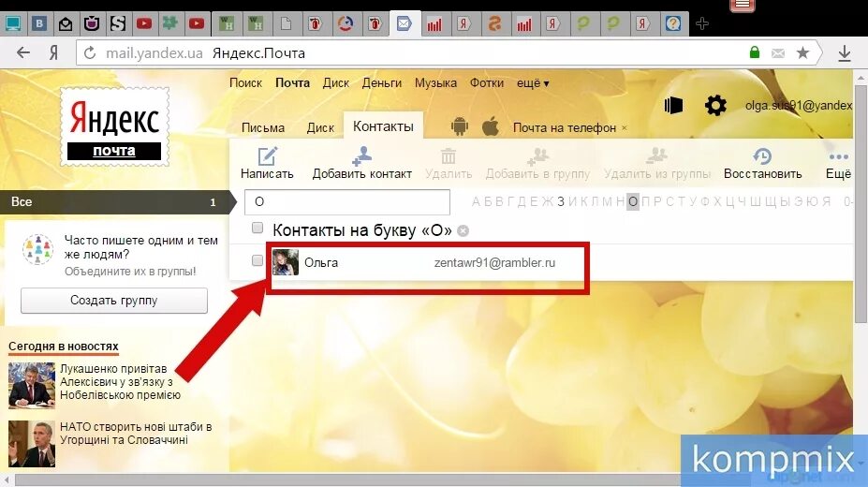Switch to the orange swirl icon tab
The width and height of the screenshot is (868, 487).
coord(494,23)
